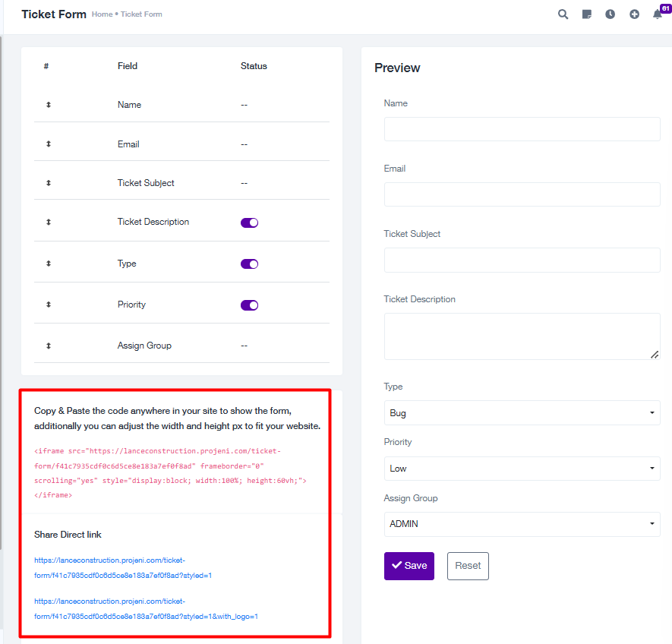Click the textarea resize grip of Ticket Description

(655, 355)
